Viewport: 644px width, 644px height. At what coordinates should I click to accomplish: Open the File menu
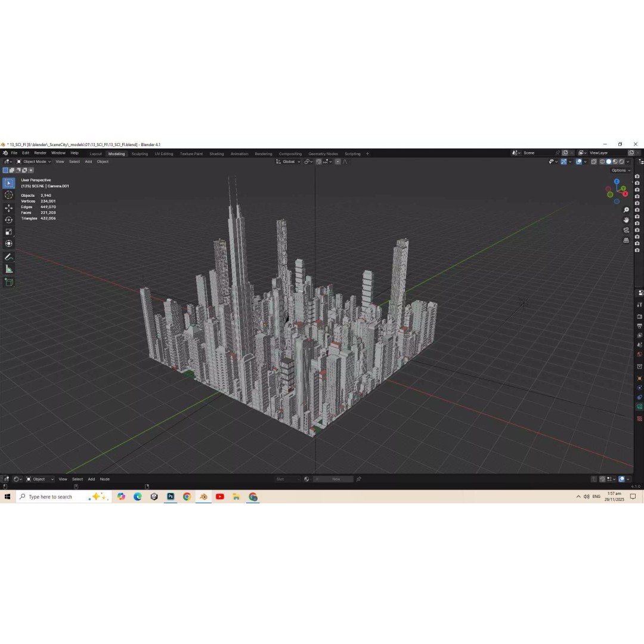14,153
